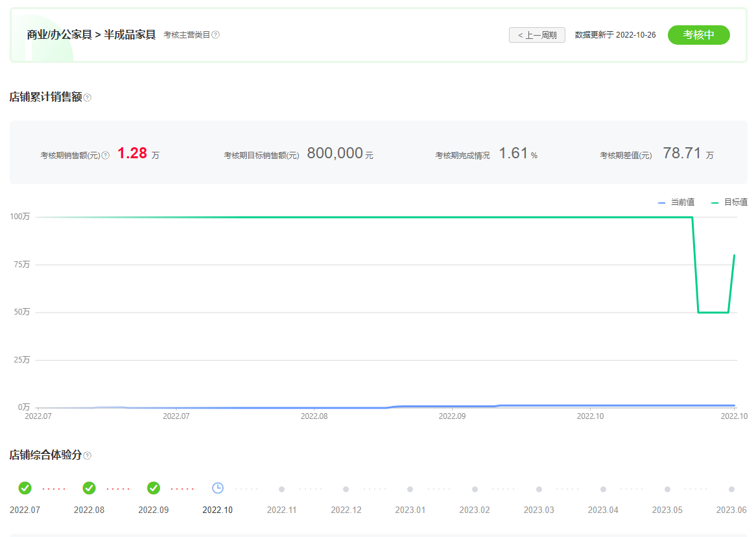Viewport: 756px width, 537px height.
Task: Select the 2022.11 timeline dot
Action: [281, 489]
